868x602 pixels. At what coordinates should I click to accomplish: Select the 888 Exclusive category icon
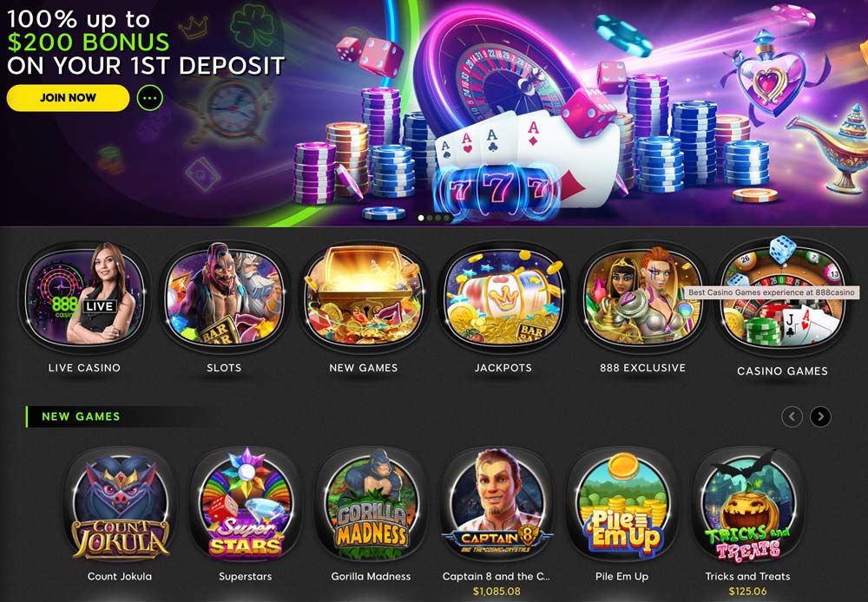point(642,296)
